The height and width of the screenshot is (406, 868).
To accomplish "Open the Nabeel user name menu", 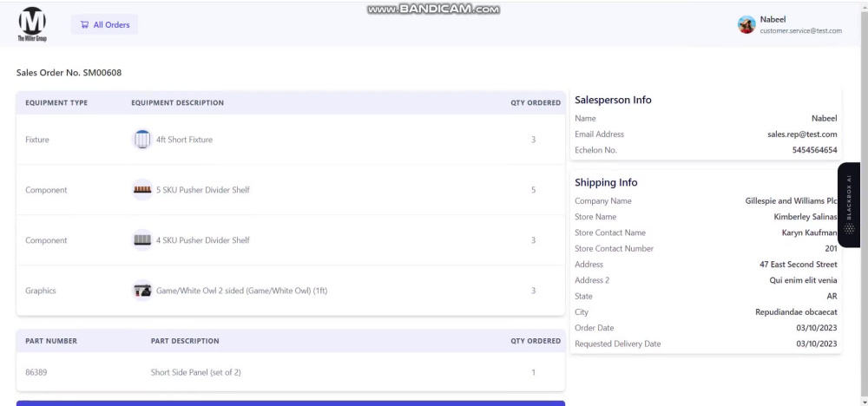I will (x=773, y=19).
